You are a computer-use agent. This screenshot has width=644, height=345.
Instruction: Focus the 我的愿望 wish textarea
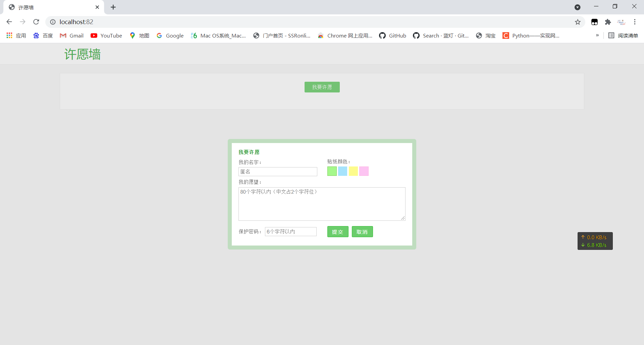tap(322, 204)
